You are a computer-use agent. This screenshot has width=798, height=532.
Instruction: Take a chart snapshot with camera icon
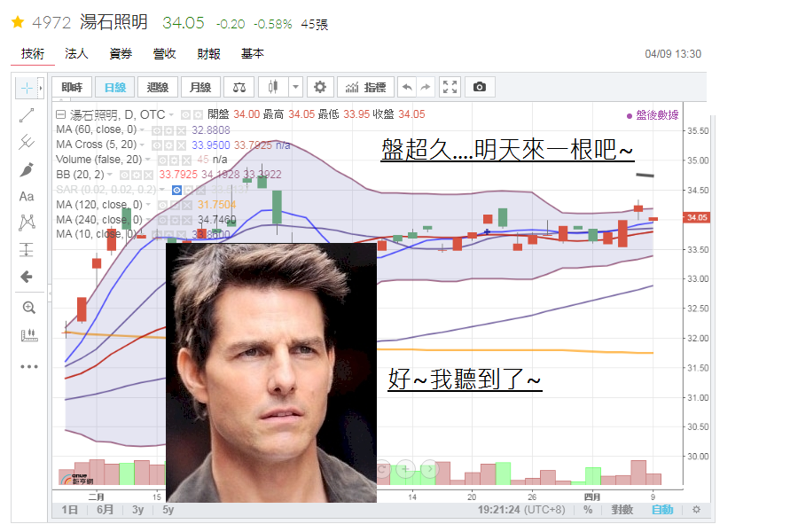tap(480, 87)
